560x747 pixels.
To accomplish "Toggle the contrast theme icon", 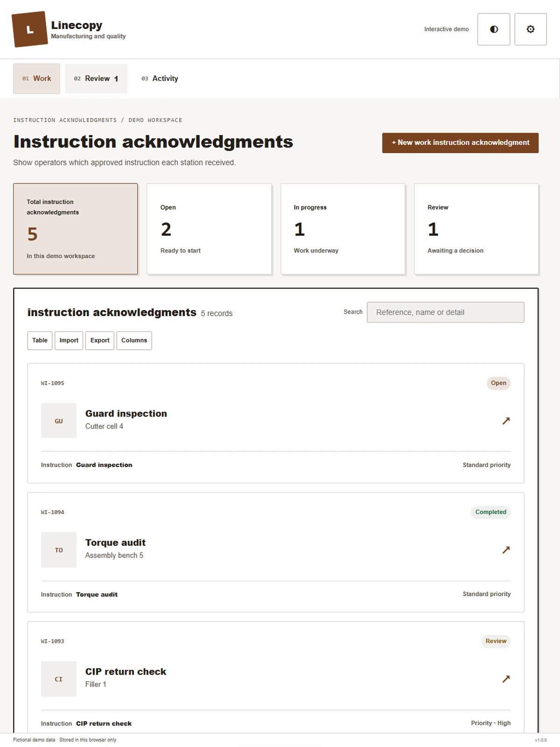I will 494,29.
